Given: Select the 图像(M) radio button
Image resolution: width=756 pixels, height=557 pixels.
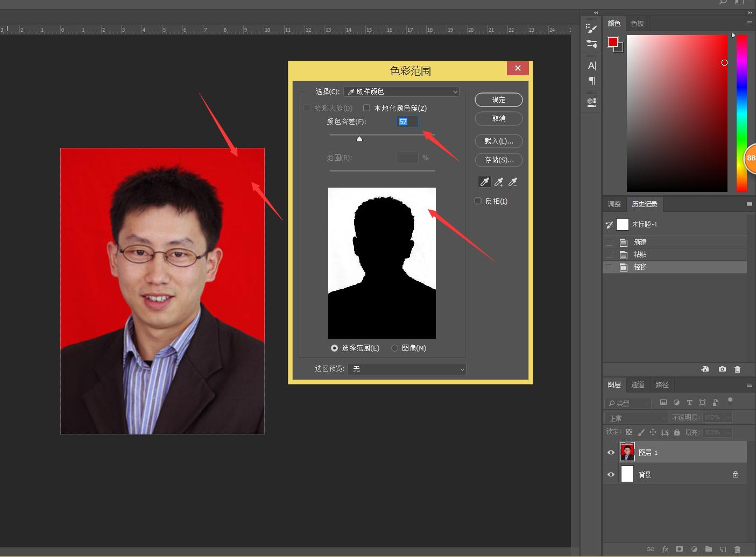Looking at the screenshot, I should tap(394, 348).
